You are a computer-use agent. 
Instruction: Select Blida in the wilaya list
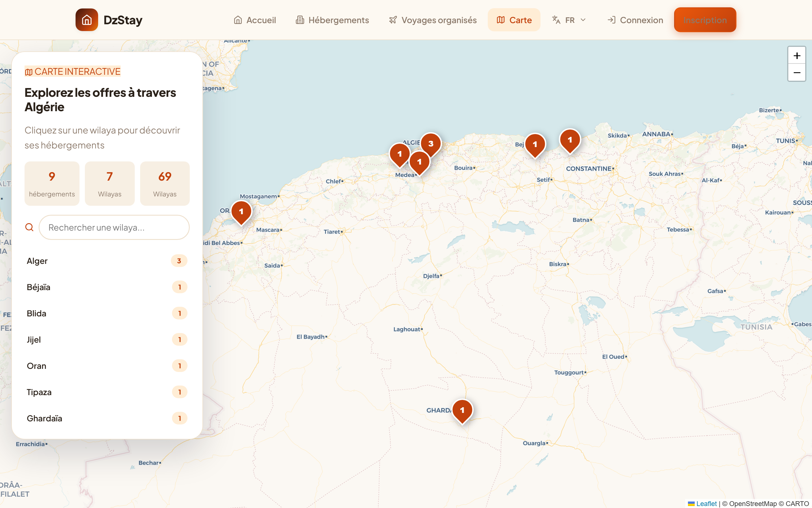click(107, 313)
